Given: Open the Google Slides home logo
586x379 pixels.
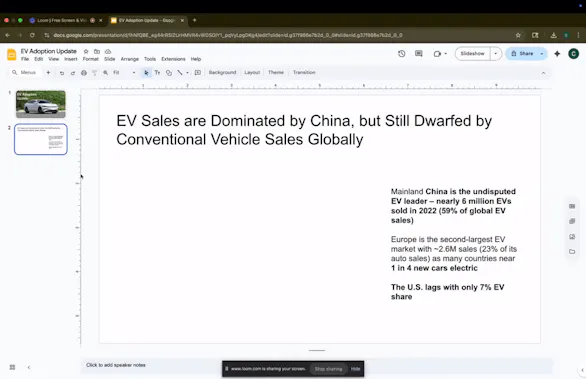Looking at the screenshot, I should 12,55.
